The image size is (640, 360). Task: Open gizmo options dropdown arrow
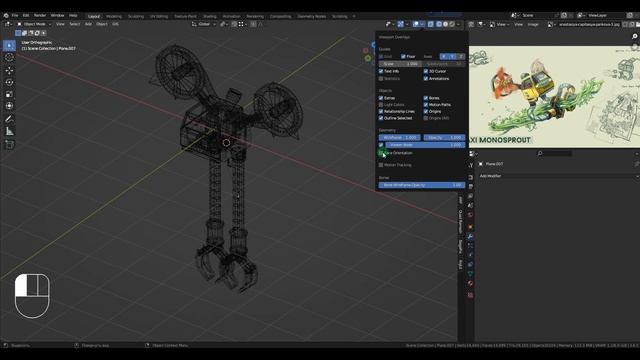[407, 24]
